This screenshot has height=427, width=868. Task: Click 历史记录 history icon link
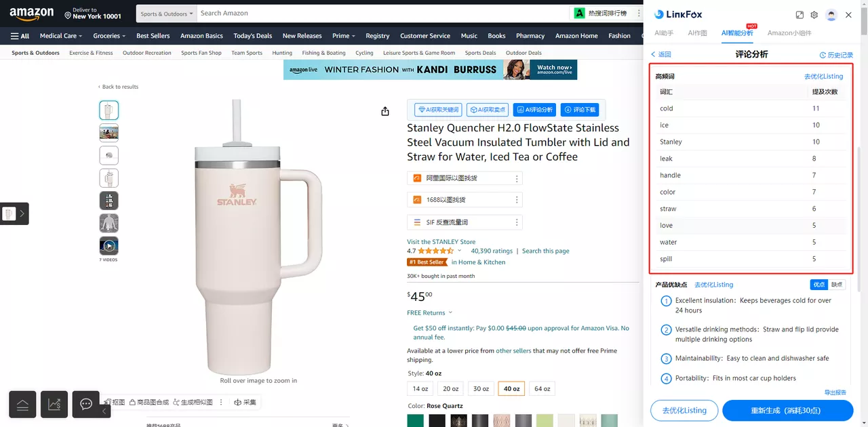click(836, 55)
